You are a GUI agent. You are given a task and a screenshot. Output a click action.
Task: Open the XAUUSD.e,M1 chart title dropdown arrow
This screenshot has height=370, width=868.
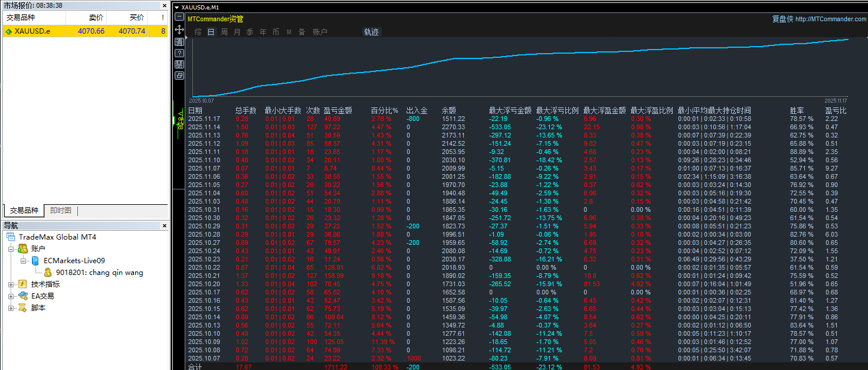(176, 7)
